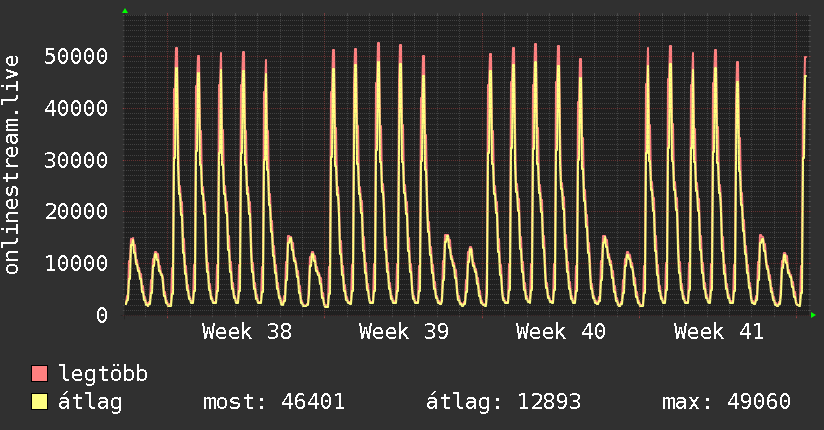Select the legtöbb legend label

pyautogui.click(x=103, y=373)
